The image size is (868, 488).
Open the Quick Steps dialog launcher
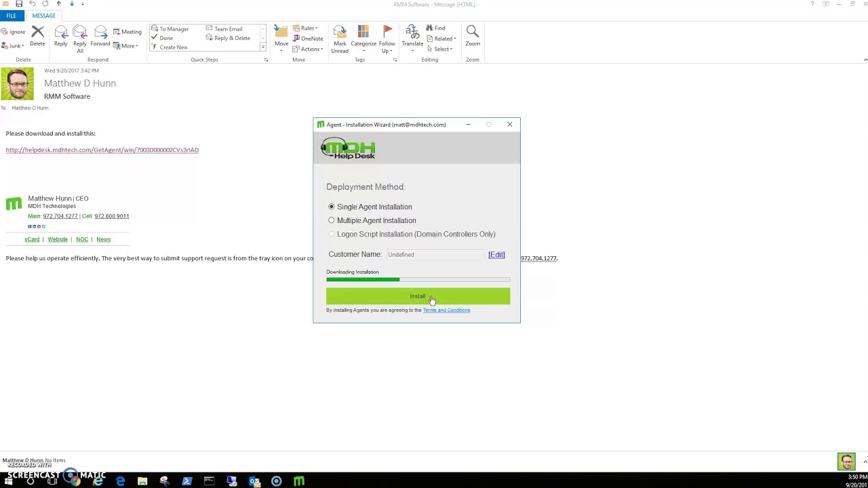coord(266,60)
